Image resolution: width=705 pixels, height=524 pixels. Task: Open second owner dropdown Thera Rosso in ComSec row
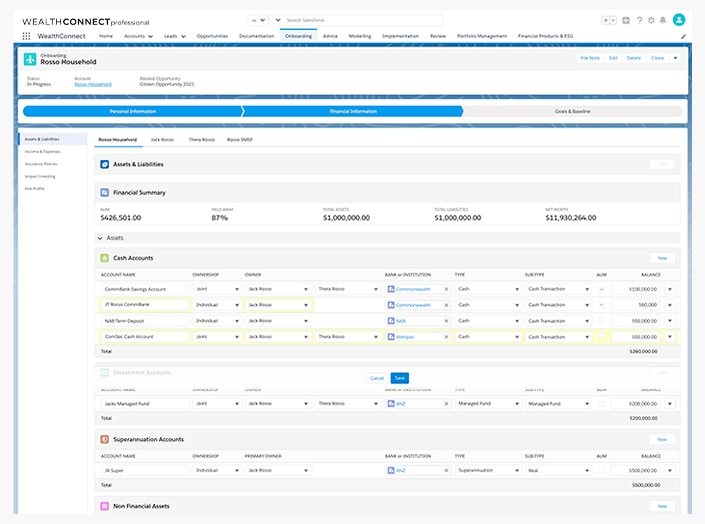[x=348, y=337]
